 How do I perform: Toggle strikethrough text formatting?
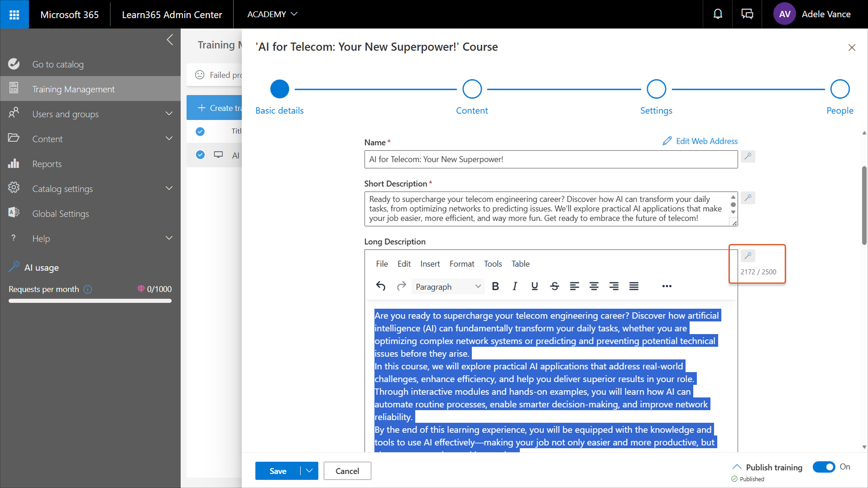554,286
